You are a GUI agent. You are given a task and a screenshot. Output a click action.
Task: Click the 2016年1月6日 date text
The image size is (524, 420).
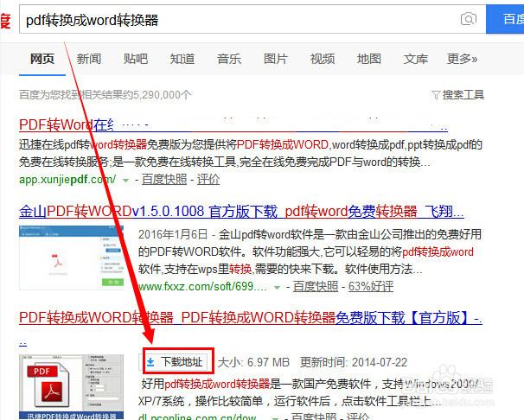[173, 234]
